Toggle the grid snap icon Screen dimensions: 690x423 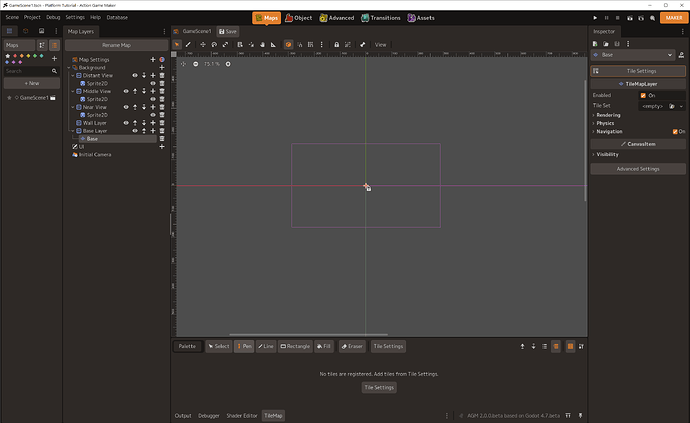click(311, 44)
